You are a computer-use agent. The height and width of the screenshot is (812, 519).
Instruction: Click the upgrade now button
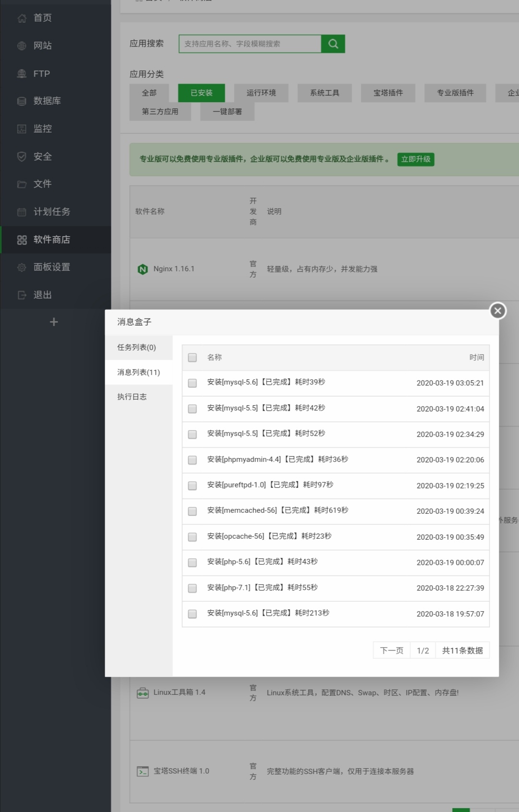pyautogui.click(x=416, y=159)
